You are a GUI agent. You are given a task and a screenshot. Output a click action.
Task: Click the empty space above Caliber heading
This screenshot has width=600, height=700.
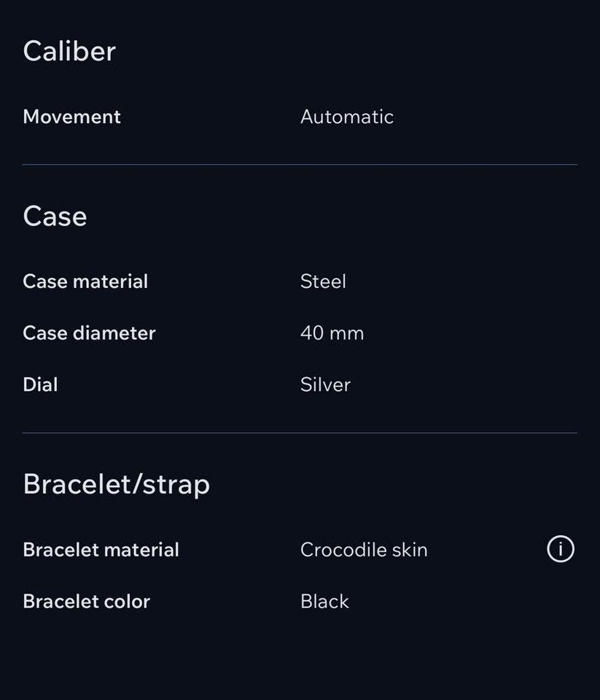click(x=300, y=15)
